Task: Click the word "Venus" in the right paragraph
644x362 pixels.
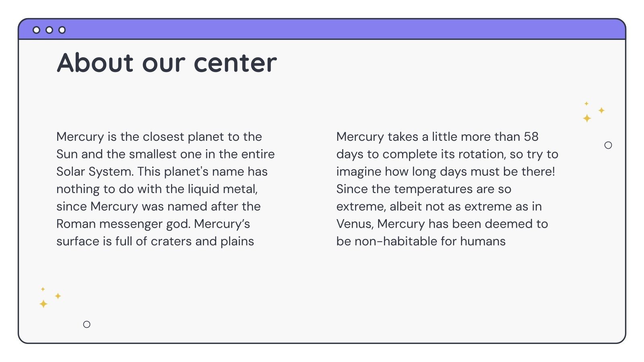Action: pyautogui.click(x=354, y=224)
